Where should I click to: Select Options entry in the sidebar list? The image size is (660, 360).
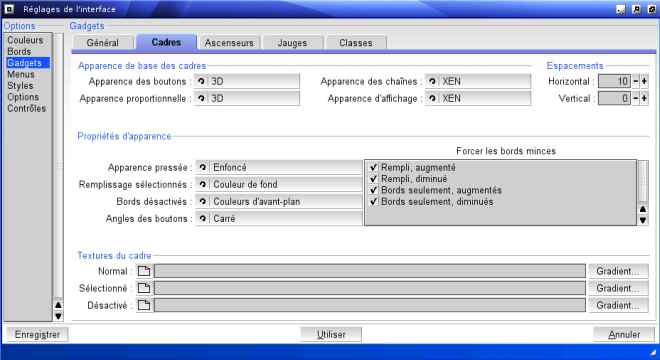(28, 97)
